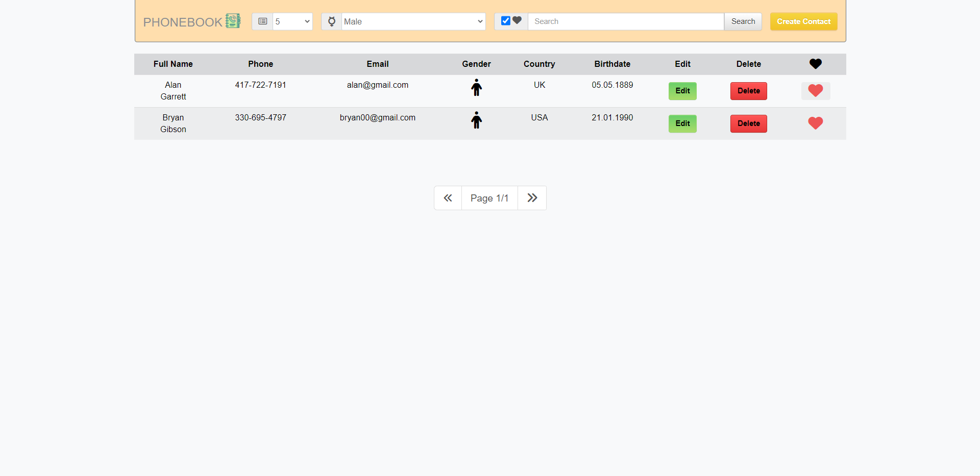Click the heart icon in the table header
This screenshot has width=980, height=476.
pos(815,64)
